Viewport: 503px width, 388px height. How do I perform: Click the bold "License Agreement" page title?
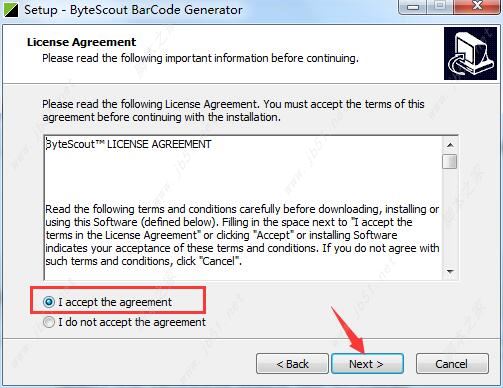point(81,42)
